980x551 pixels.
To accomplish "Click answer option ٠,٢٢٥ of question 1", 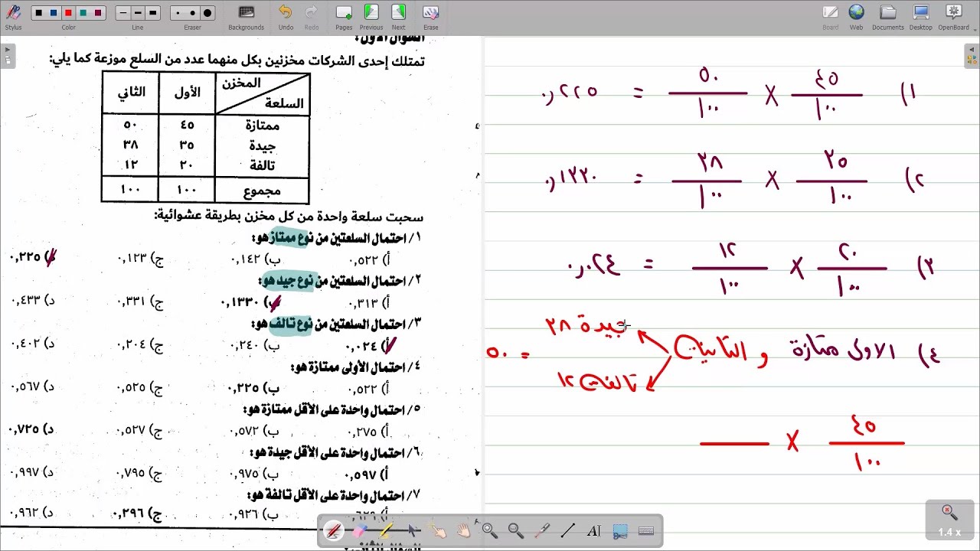I will pyautogui.click(x=34, y=258).
